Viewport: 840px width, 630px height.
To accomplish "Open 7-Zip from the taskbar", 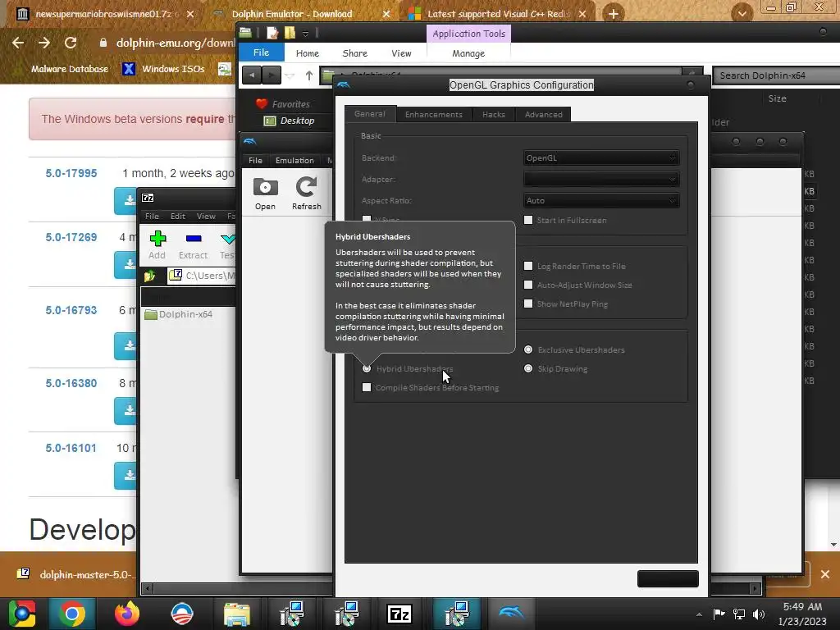I will [x=399, y=614].
